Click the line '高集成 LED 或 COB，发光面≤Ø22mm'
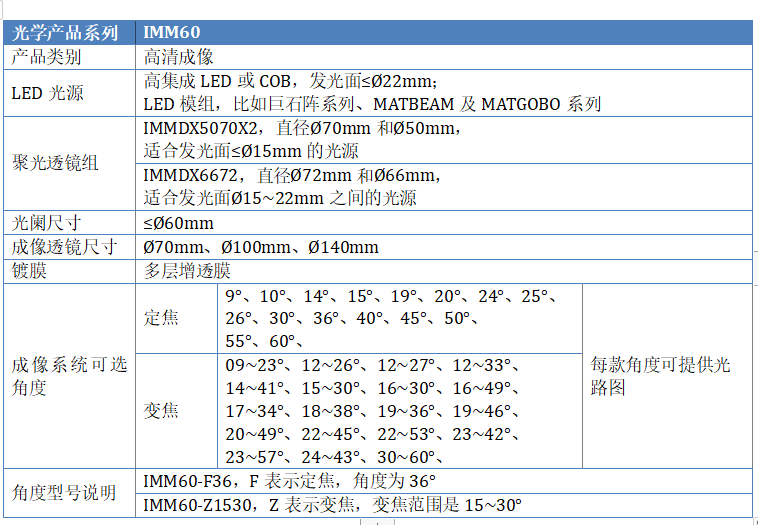This screenshot has height=525, width=758. click(291, 81)
